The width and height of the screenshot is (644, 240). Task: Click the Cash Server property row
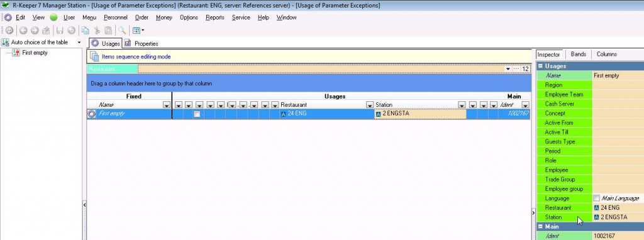[590, 104]
